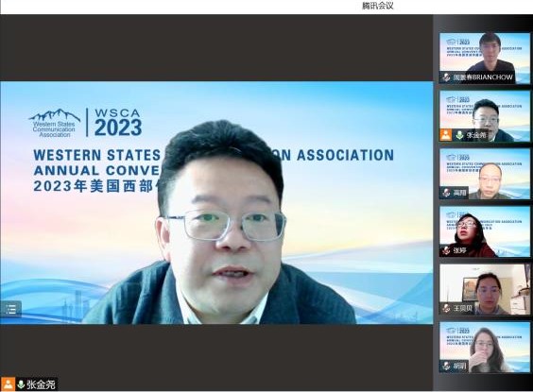The width and height of the screenshot is (533, 392).
Task: Click the orange host icon at bottom-left corner
Action: click(x=8, y=384)
